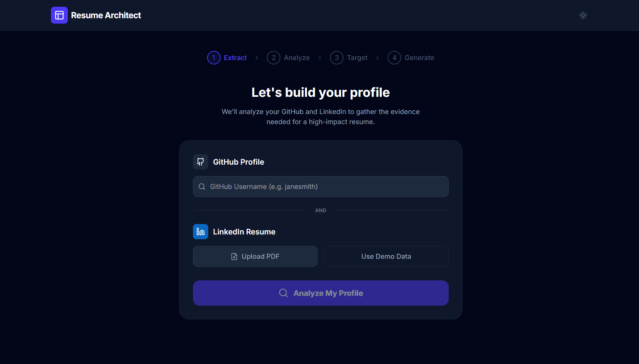
Task: Click Use Demo Data
Action: click(386, 256)
